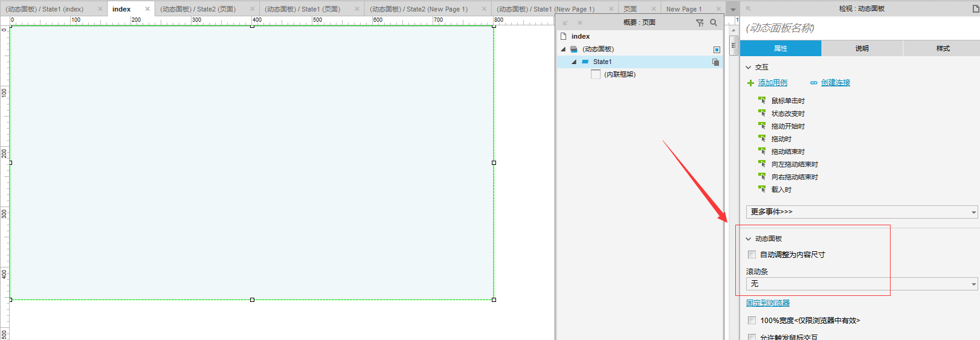Select the 鼠标单击时 event
This screenshot has width=980, height=340.
click(x=788, y=101)
